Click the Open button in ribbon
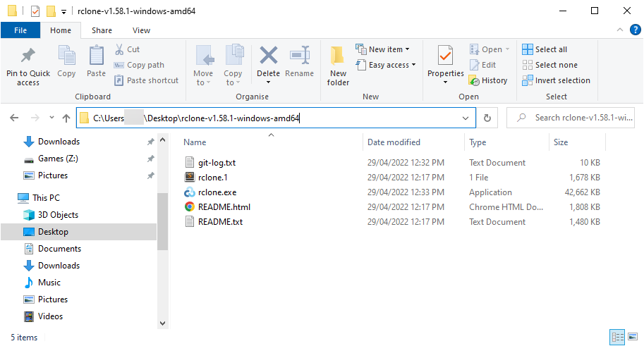Viewport: 644px width, 346px height. [x=490, y=49]
